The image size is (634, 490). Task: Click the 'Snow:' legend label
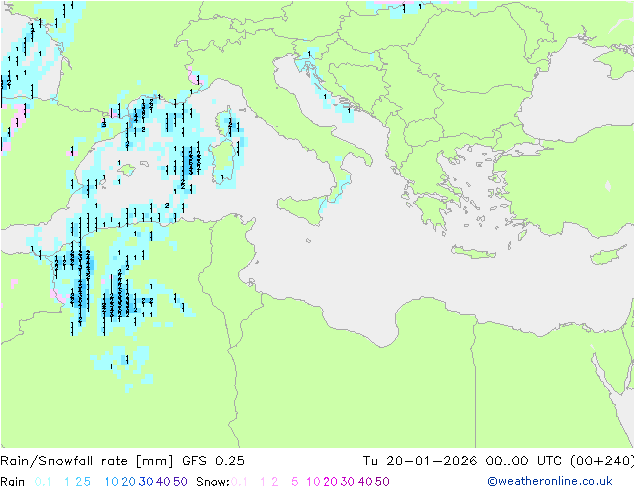[213, 482]
